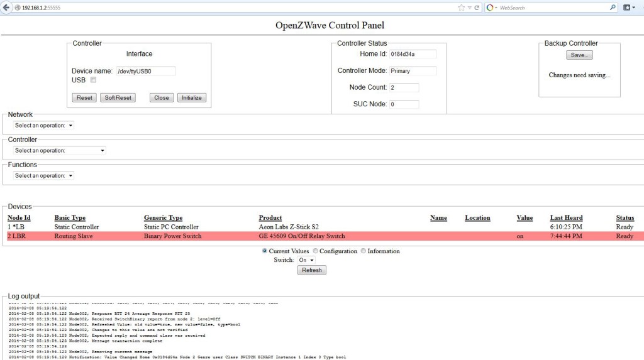Click the Controller Mode field

pos(413,70)
